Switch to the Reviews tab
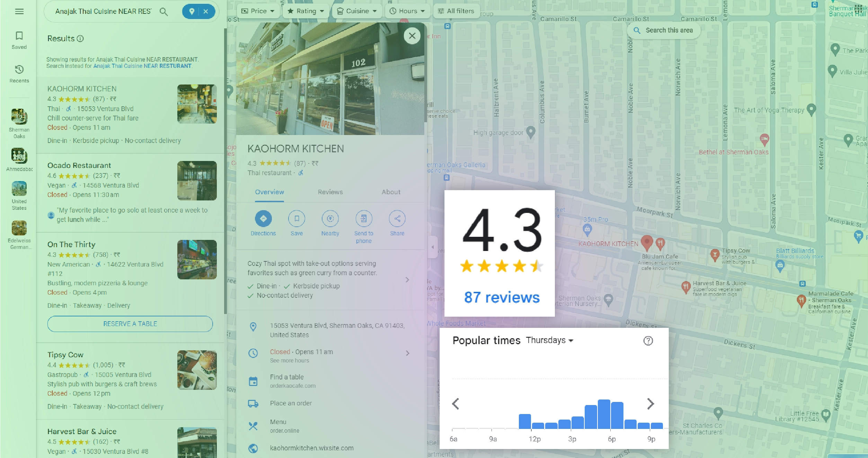 tap(331, 192)
